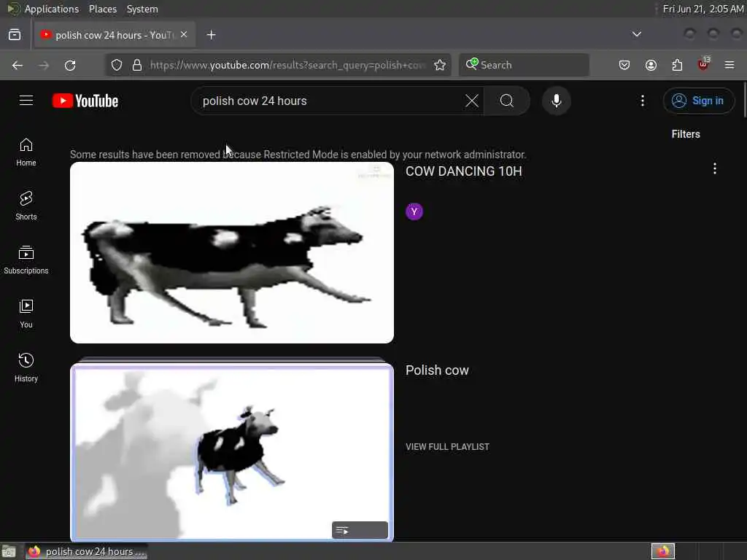Bookmark this page with the star
Image resolution: width=747 pixels, height=560 pixels.
440,65
